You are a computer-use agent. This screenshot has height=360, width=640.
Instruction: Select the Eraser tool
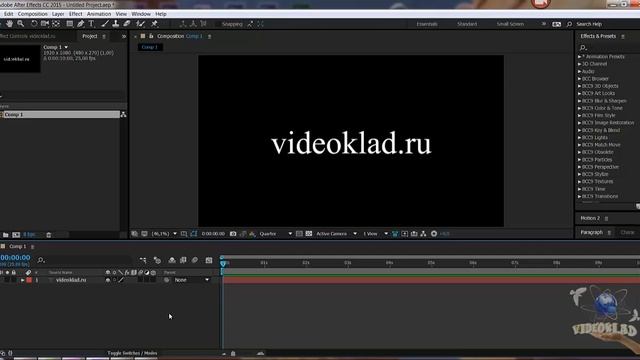(127, 24)
